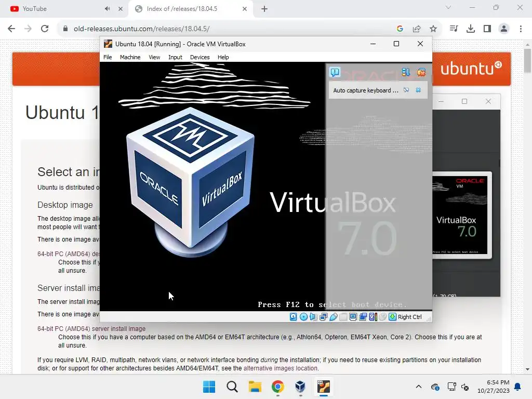Click the ubuntu logo in page header
The width and height of the screenshot is (532, 399).
coord(471,68)
